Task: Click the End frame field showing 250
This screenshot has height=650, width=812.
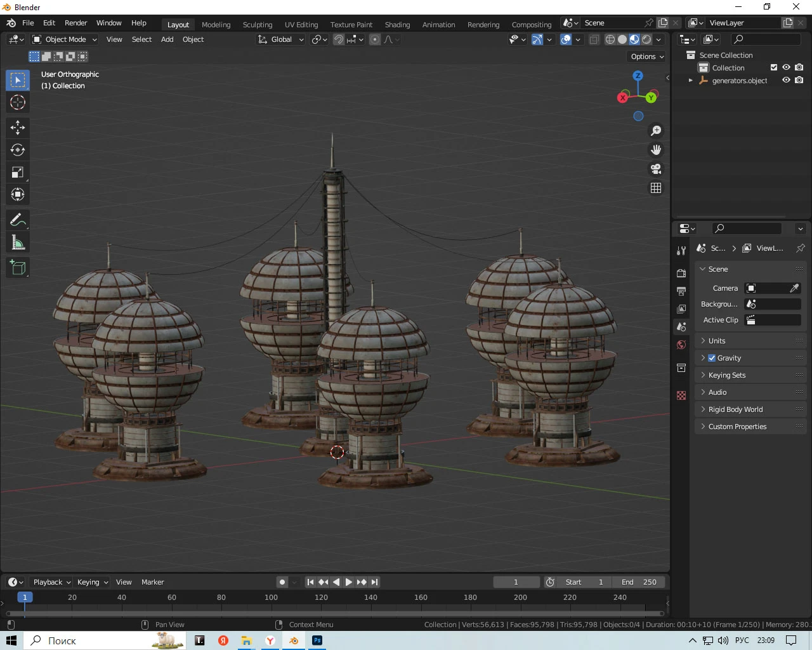Action: tap(639, 582)
